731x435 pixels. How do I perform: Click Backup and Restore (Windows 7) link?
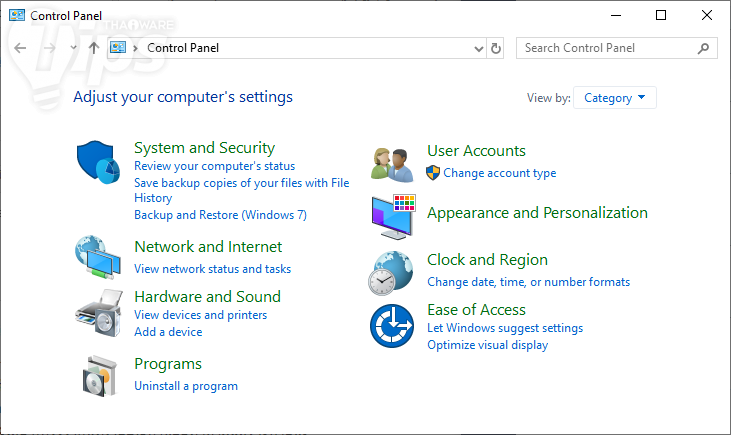(x=220, y=215)
